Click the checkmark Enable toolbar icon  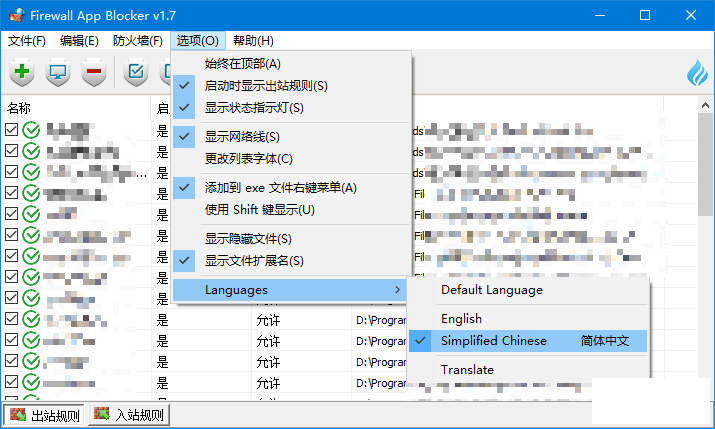pyautogui.click(x=136, y=72)
